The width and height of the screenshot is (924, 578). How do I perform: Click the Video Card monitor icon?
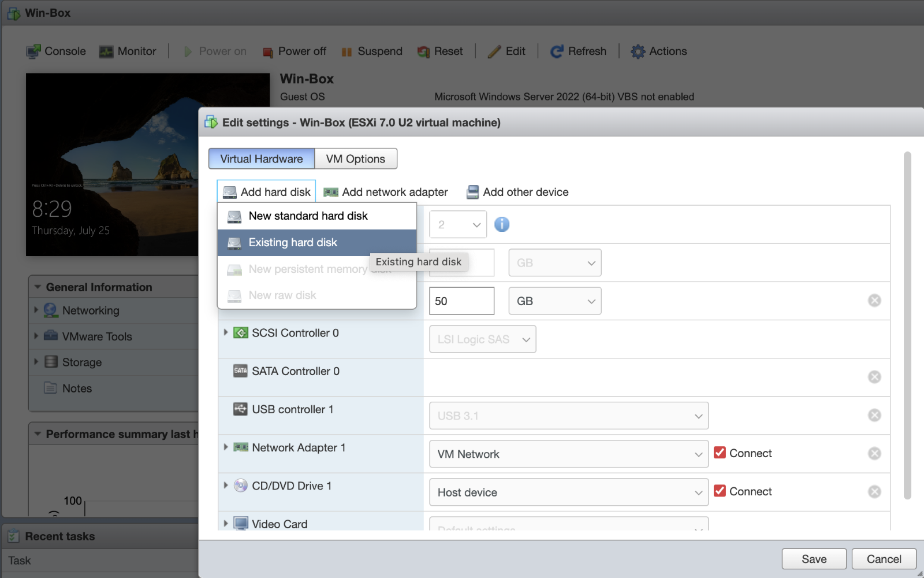pyautogui.click(x=241, y=524)
